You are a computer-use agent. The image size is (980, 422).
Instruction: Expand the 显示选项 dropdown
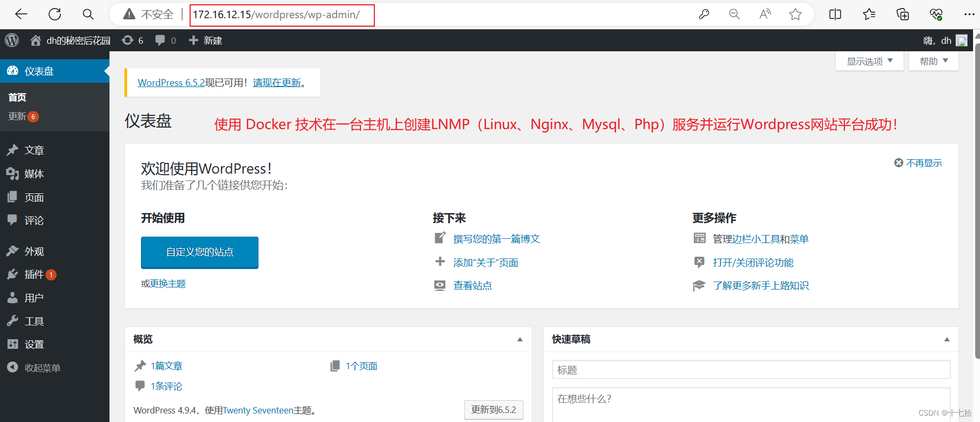point(869,61)
